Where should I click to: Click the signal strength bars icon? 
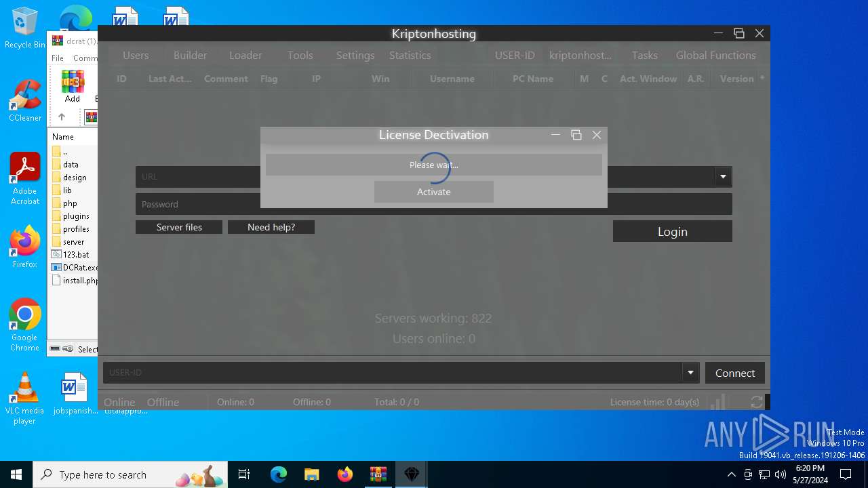click(717, 403)
